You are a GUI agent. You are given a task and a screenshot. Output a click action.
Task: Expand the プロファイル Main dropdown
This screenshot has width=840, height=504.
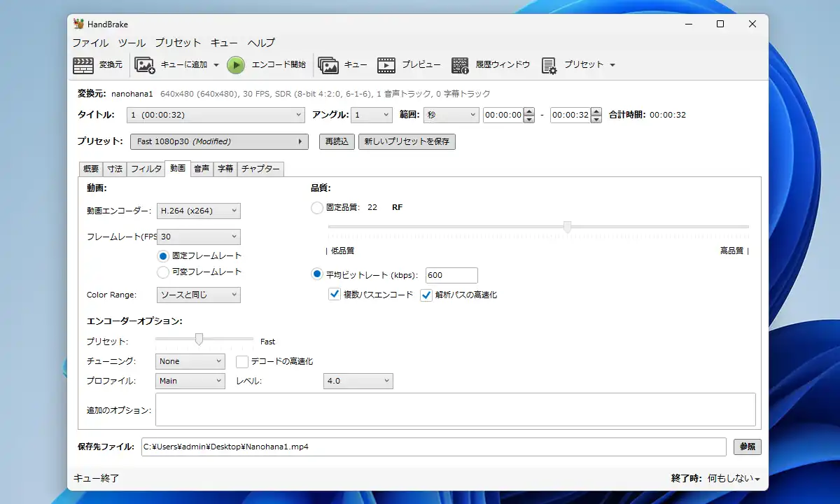(x=190, y=381)
